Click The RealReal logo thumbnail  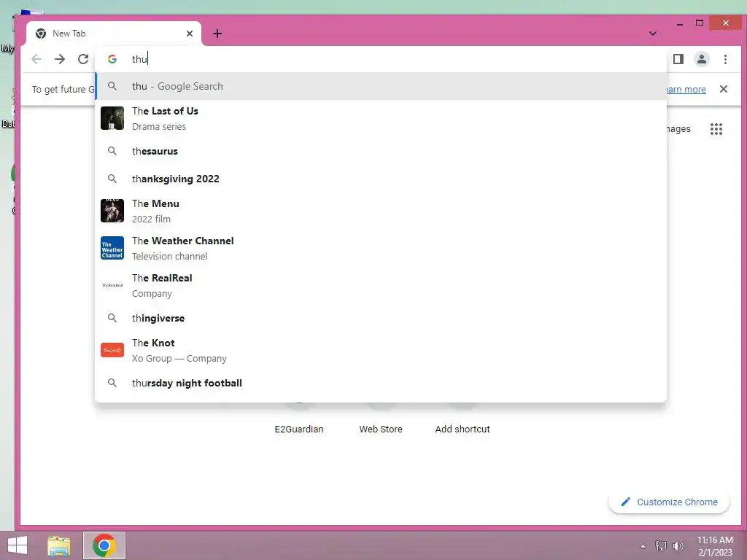coord(112,285)
